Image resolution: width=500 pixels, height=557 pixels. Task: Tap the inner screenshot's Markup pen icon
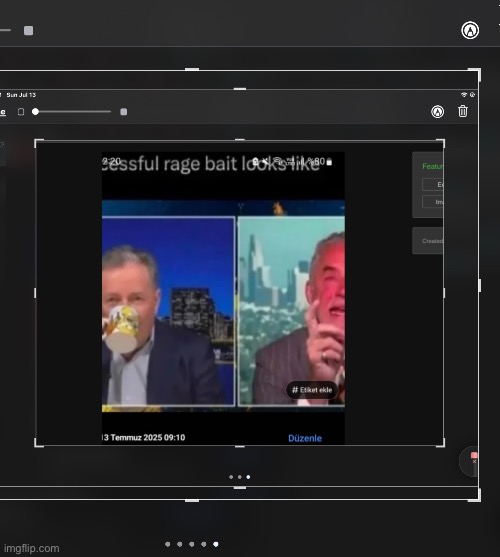(x=437, y=112)
